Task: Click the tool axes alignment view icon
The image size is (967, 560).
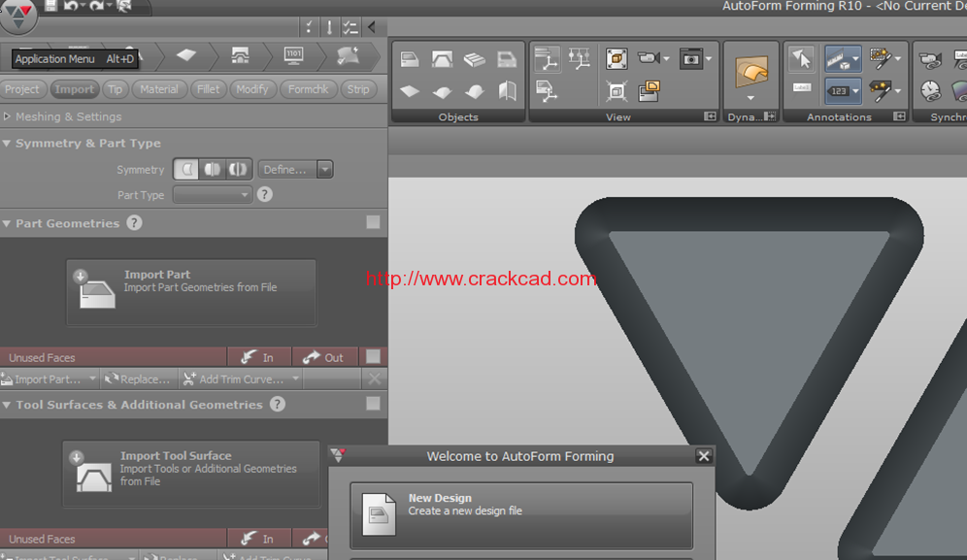Action: pos(579,59)
